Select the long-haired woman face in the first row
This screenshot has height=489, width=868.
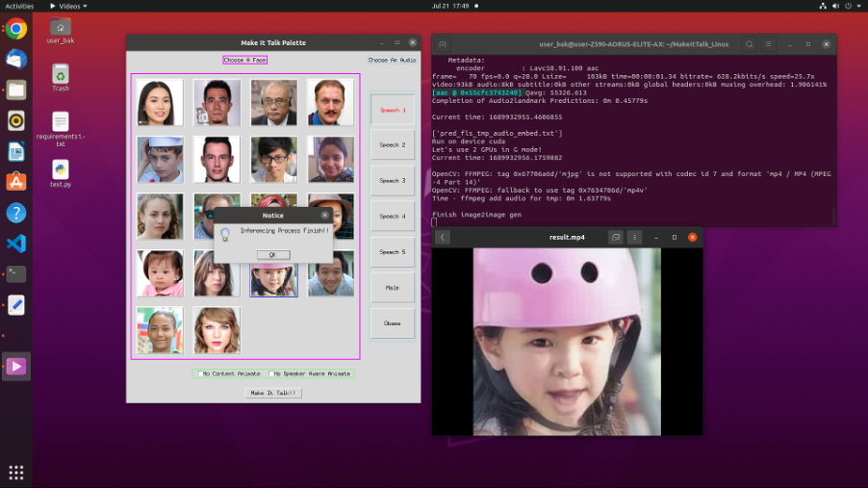pos(160,102)
